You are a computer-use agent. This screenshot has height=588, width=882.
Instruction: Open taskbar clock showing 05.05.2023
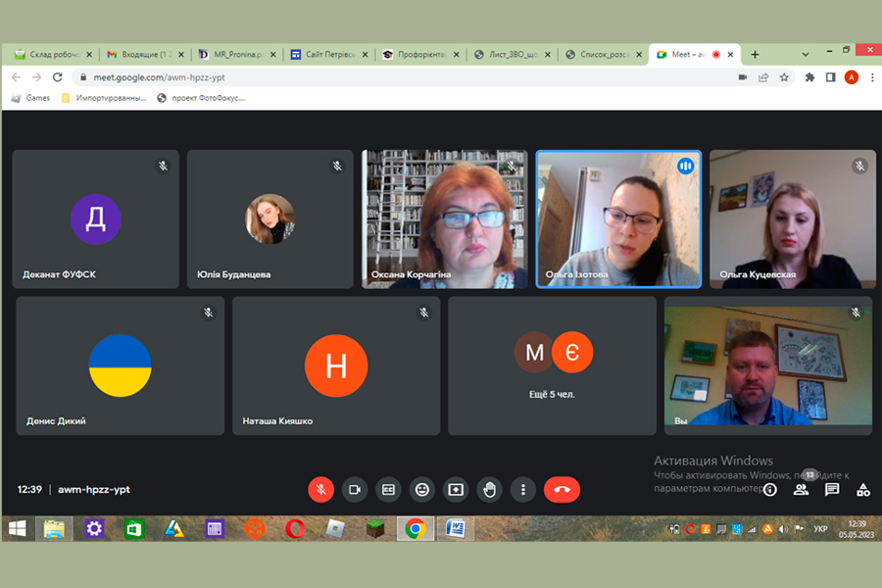point(857,529)
